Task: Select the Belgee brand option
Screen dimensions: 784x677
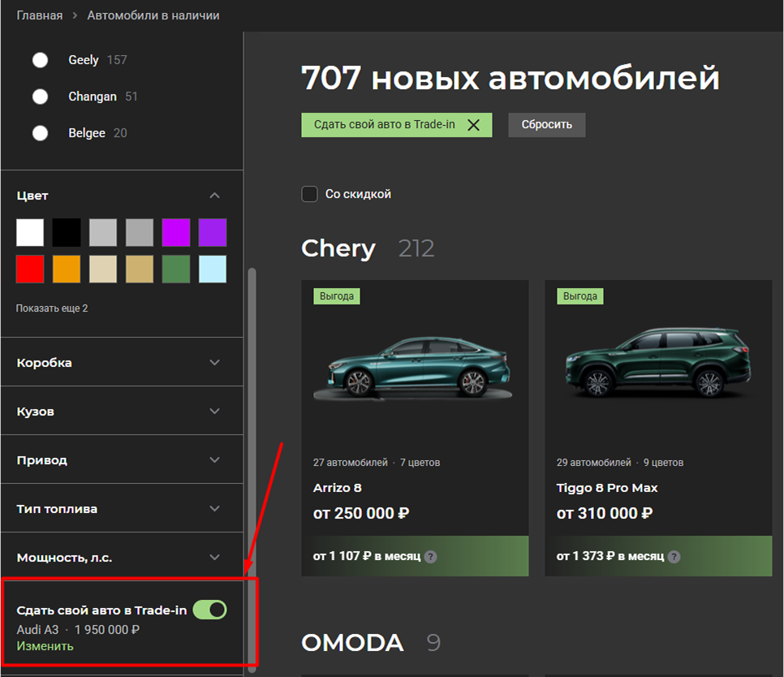Action: click(40, 133)
